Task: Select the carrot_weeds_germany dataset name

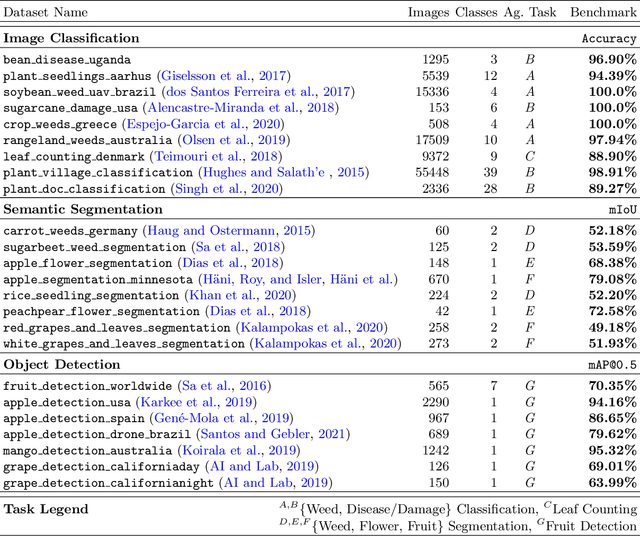Action: coord(70,231)
